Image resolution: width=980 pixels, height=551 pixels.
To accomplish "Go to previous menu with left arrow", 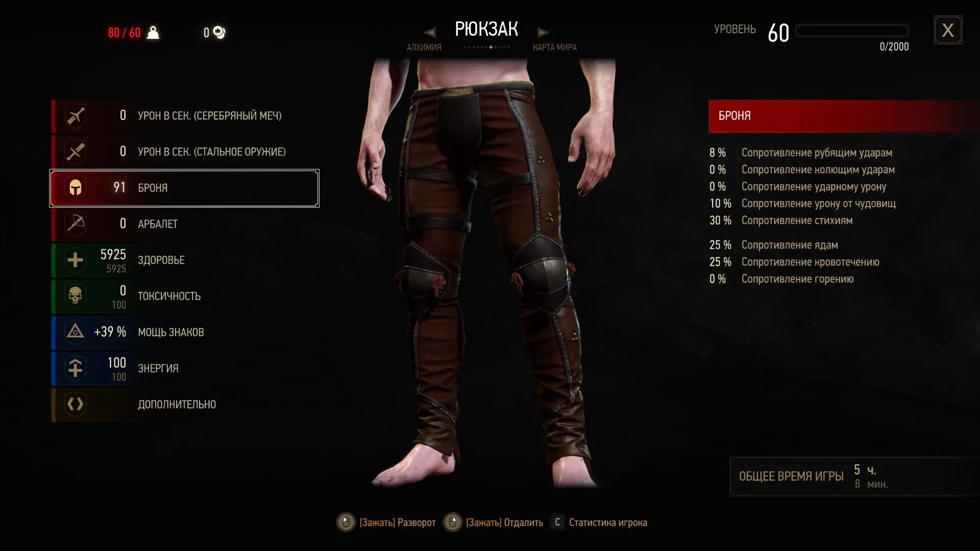I will (x=430, y=33).
